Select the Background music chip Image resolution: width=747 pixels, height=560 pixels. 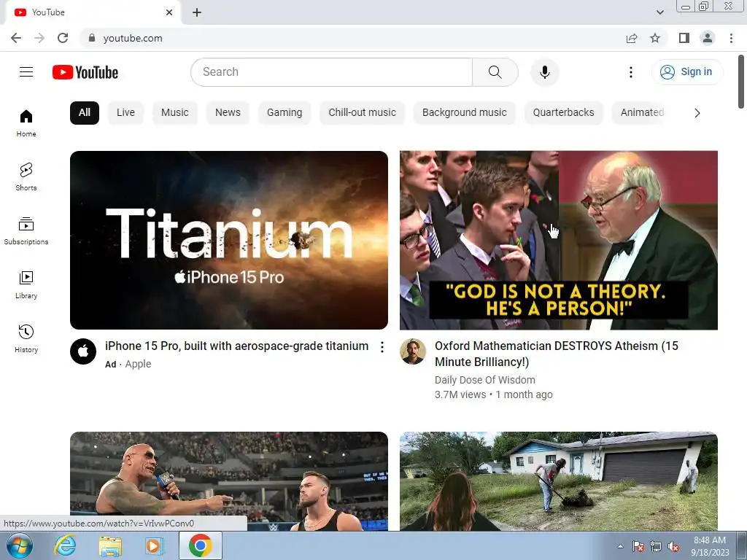point(465,113)
